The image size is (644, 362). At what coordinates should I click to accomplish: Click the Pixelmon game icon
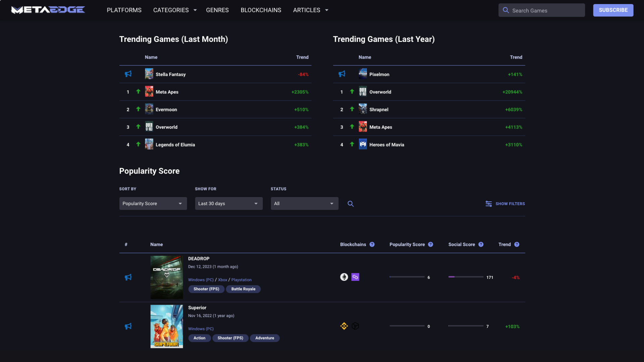click(x=363, y=74)
